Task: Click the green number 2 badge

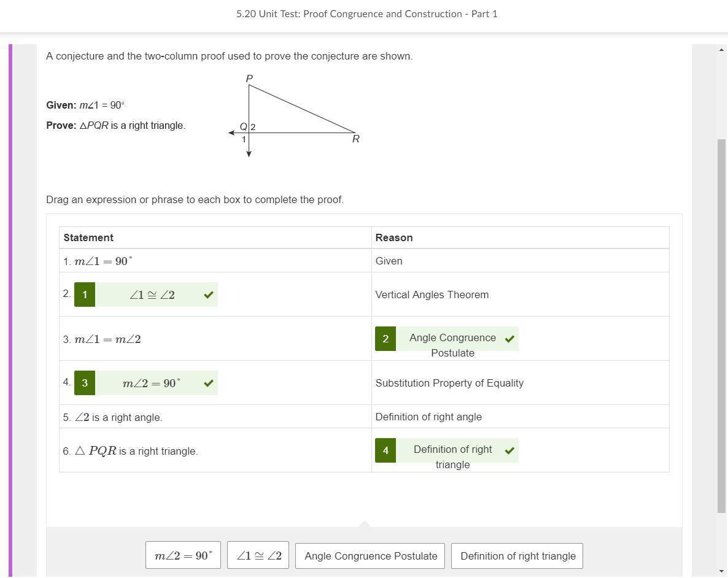Action: (385, 339)
